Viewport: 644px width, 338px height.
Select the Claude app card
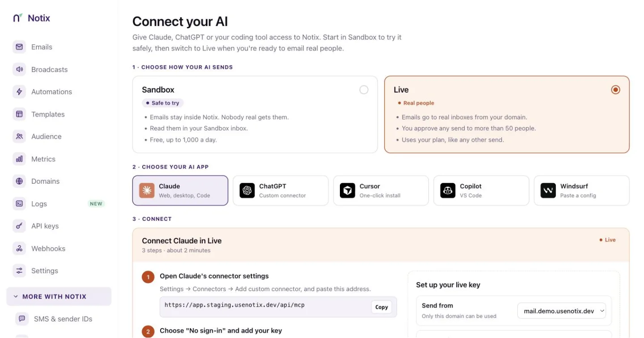pyautogui.click(x=180, y=190)
